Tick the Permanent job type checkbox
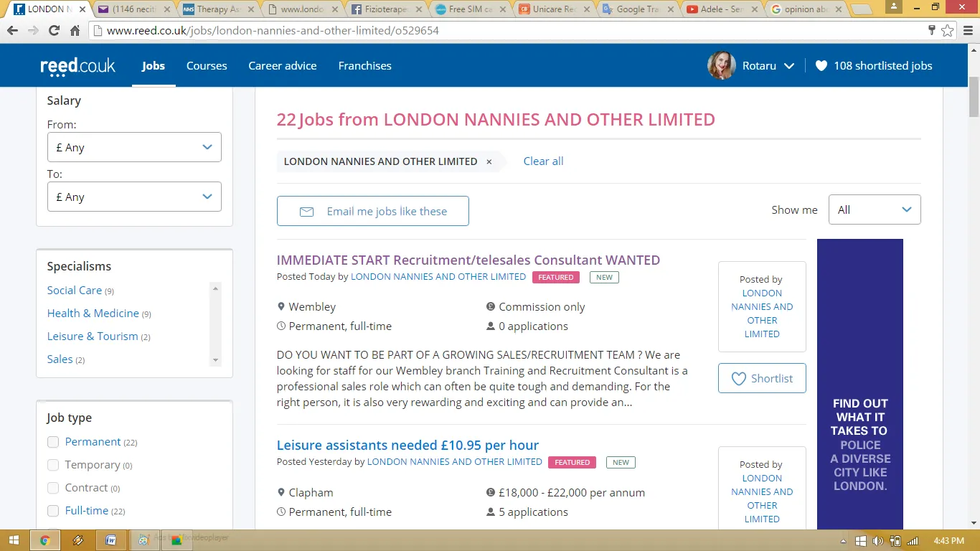 coord(53,442)
